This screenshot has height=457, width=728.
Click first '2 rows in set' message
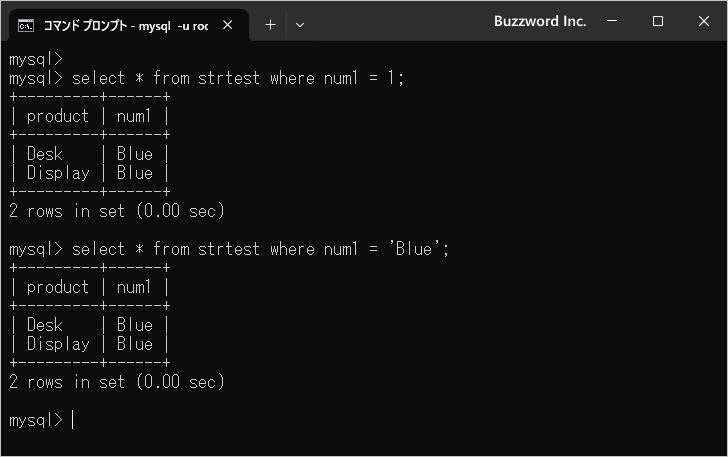tap(117, 211)
